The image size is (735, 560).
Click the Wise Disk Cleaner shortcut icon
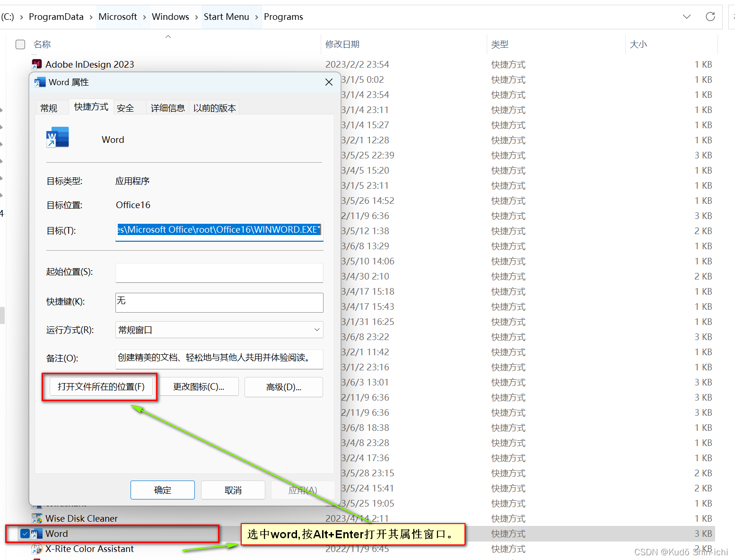36,518
